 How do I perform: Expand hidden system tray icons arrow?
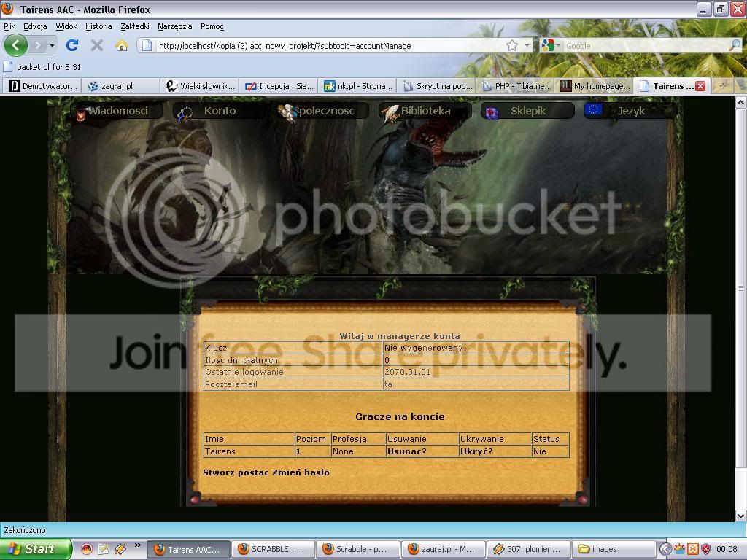(x=665, y=550)
